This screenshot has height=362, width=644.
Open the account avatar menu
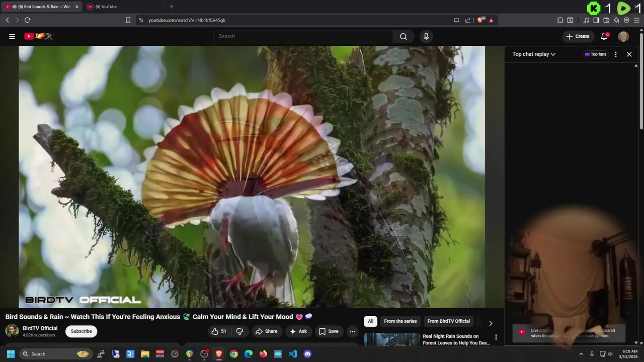pos(623,36)
